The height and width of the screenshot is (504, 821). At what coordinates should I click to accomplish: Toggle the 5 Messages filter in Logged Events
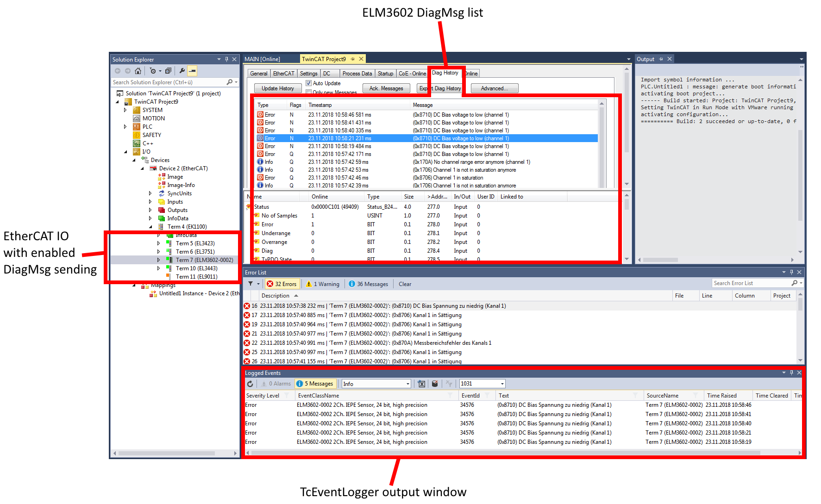315,384
